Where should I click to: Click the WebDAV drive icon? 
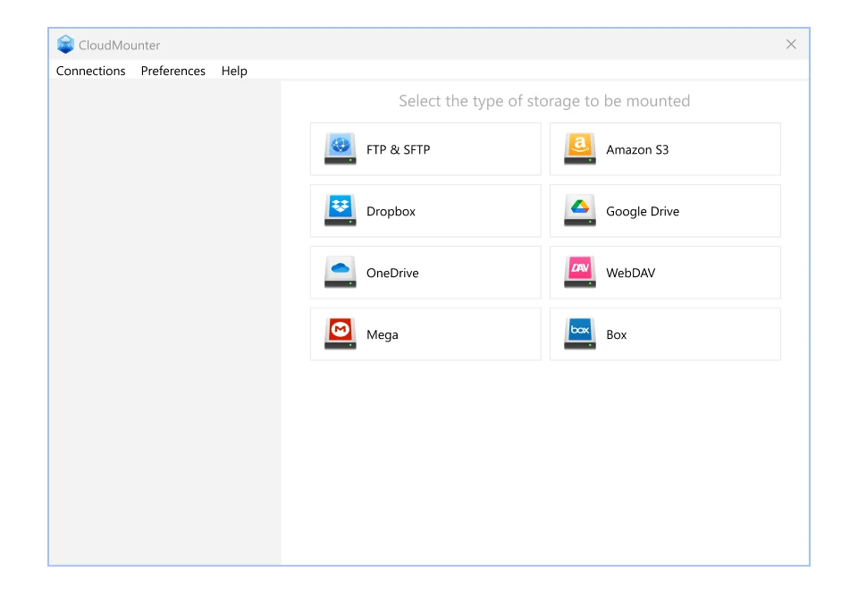pos(579,272)
